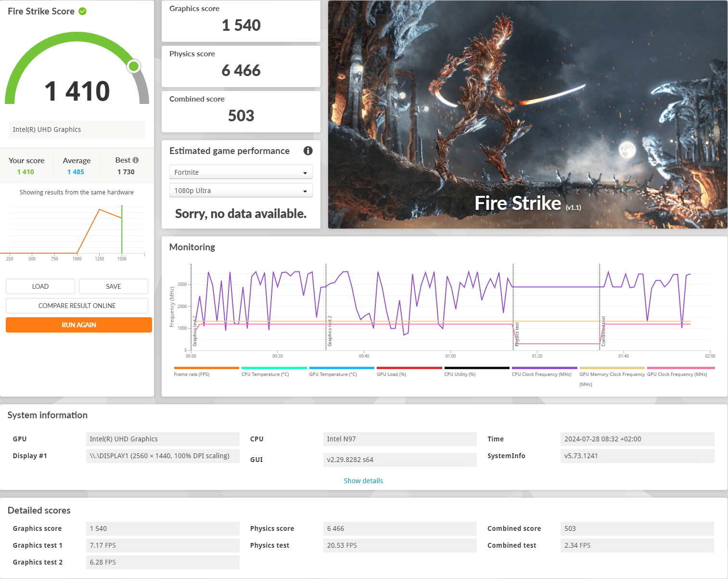Image resolution: width=728 pixels, height=579 pixels.
Task: Toggle the CPU Temperature legend series
Action: point(265,374)
